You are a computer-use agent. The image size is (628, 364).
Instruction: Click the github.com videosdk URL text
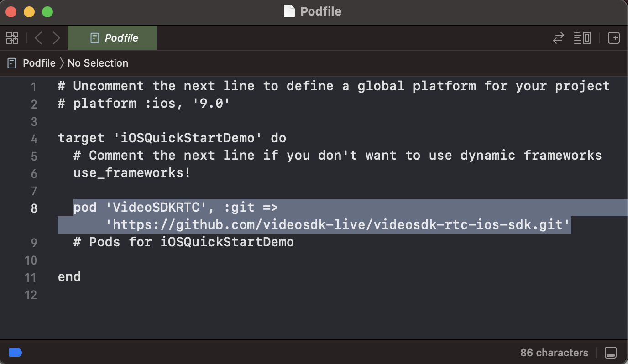click(338, 225)
